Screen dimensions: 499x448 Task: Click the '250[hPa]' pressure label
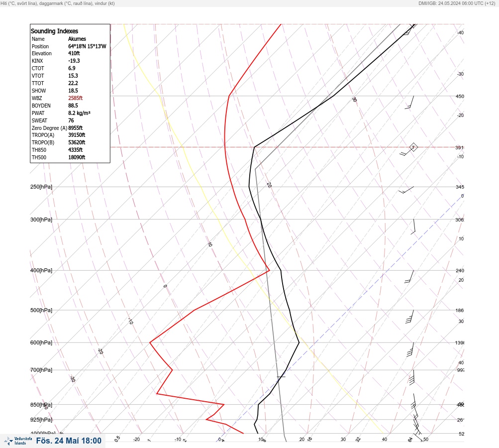pyautogui.click(x=41, y=187)
